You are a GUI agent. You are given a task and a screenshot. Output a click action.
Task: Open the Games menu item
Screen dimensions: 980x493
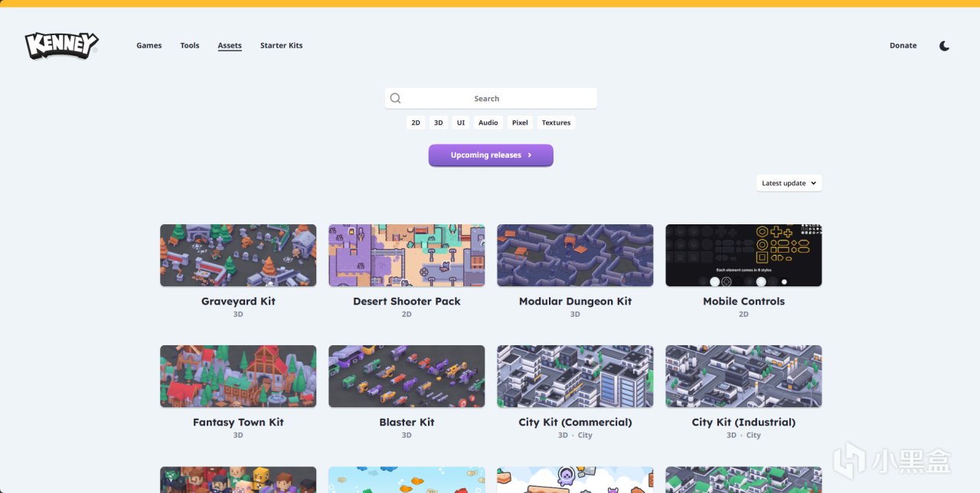[149, 45]
